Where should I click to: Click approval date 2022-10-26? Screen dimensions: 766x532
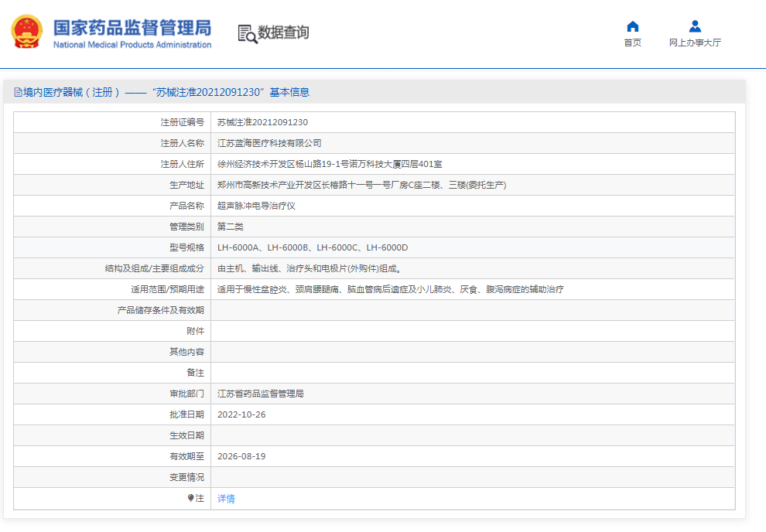point(241,414)
